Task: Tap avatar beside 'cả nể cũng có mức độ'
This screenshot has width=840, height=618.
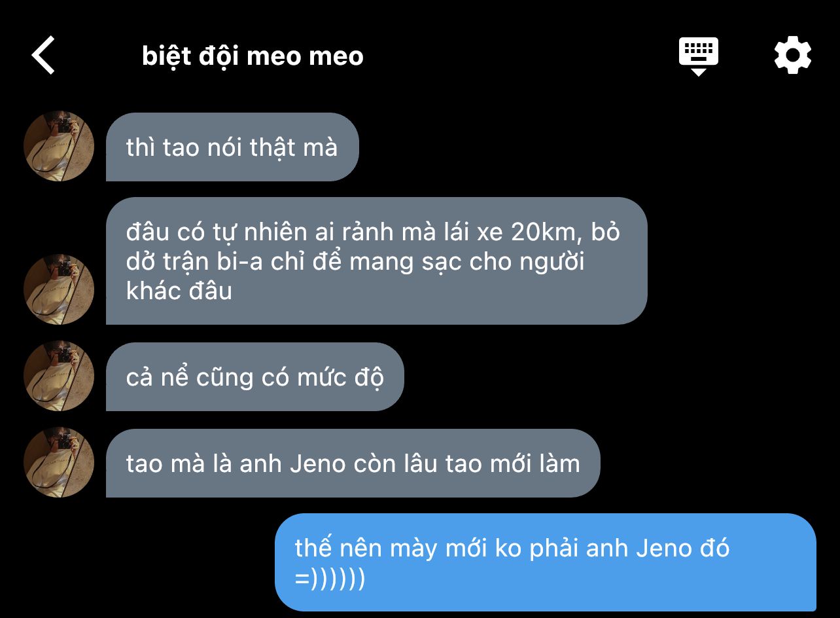Action: pos(59,376)
